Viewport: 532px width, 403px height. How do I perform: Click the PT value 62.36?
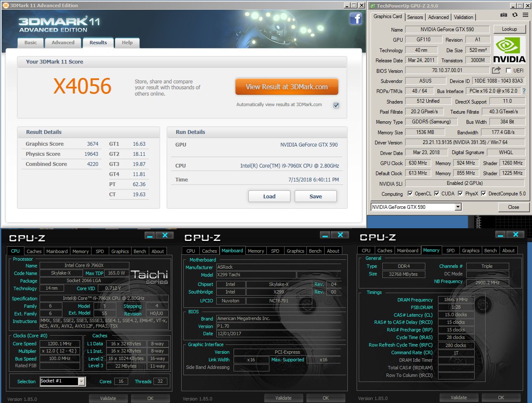tap(139, 184)
